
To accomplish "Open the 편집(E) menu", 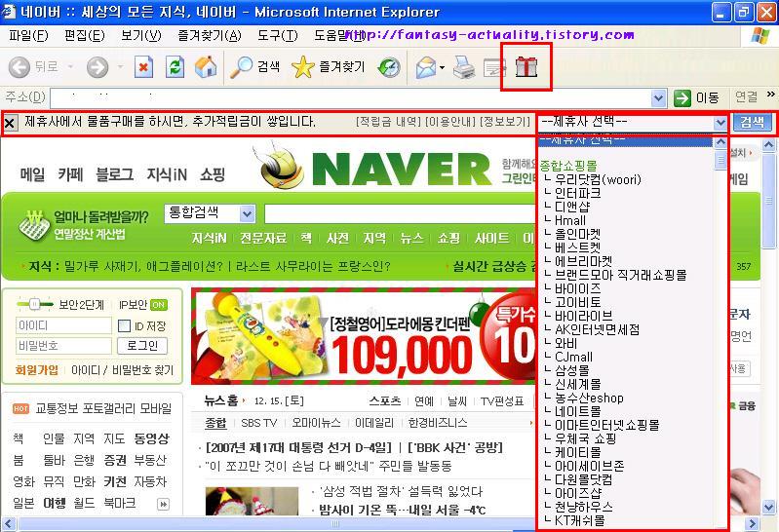I will (85, 36).
